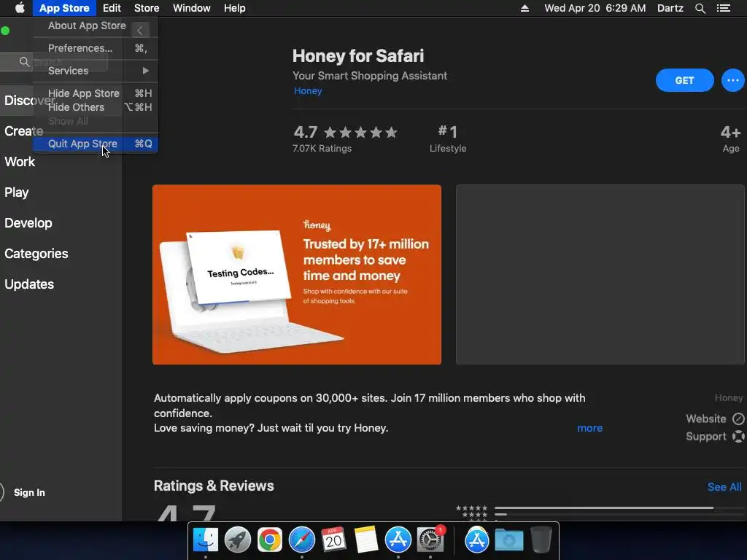Screen dimensions: 747x560
Task: Click the Support lifebuoy icon
Action: pyautogui.click(x=738, y=436)
